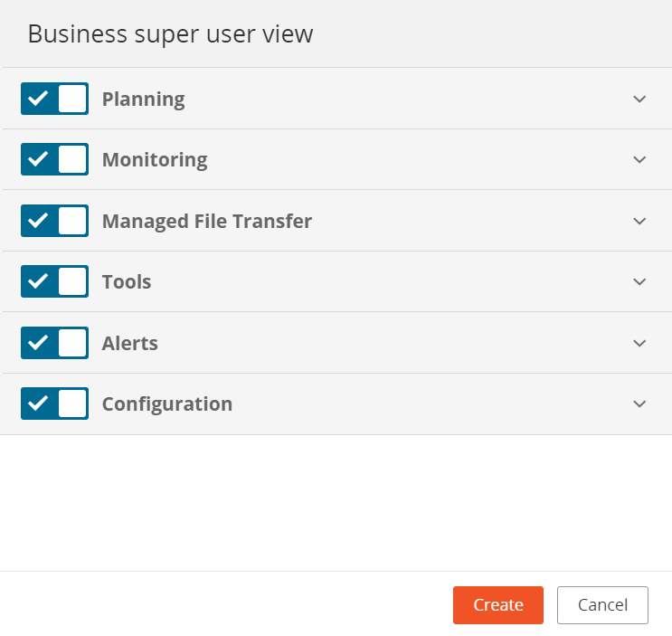This screenshot has height=636, width=672.
Task: Disable the Alerts toggle switch
Action: point(54,343)
